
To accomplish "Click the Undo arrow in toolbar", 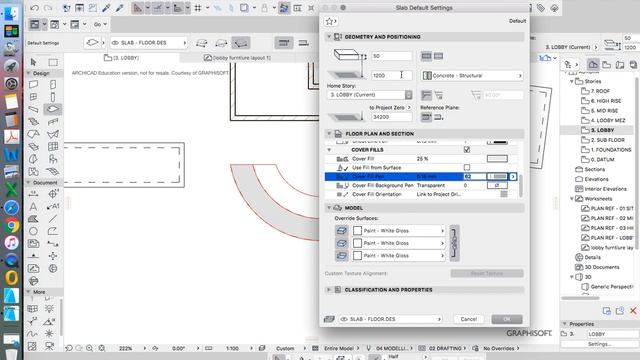I will tap(34, 8).
